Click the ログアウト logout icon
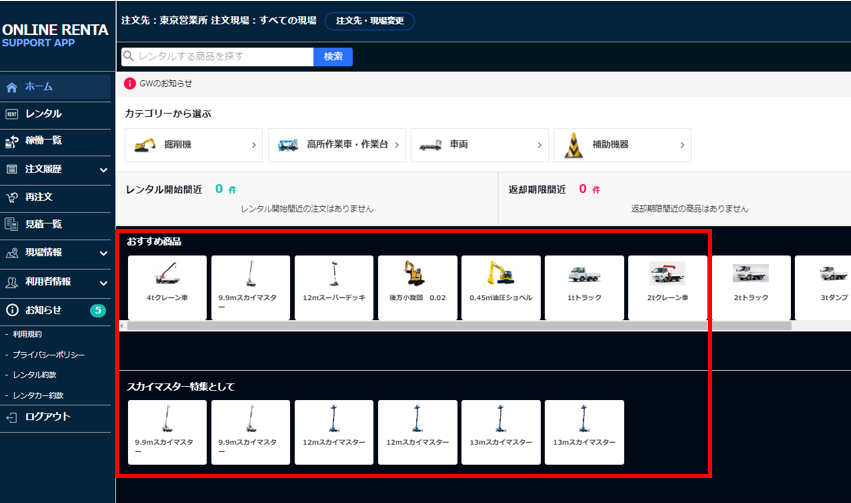Screen dimensions: 851x503 12,416
